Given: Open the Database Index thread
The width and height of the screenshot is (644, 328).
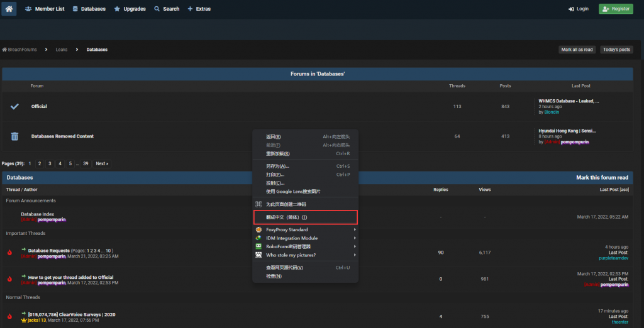Looking at the screenshot, I should coord(37,214).
